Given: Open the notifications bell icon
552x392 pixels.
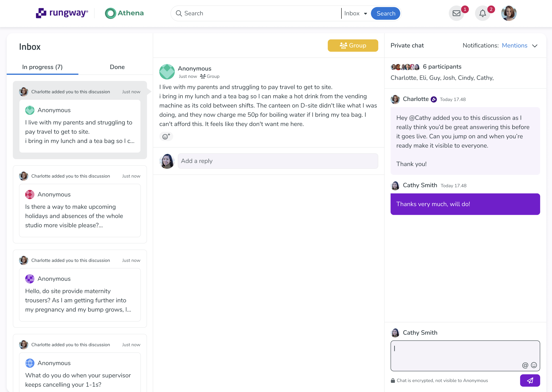Looking at the screenshot, I should click(483, 13).
